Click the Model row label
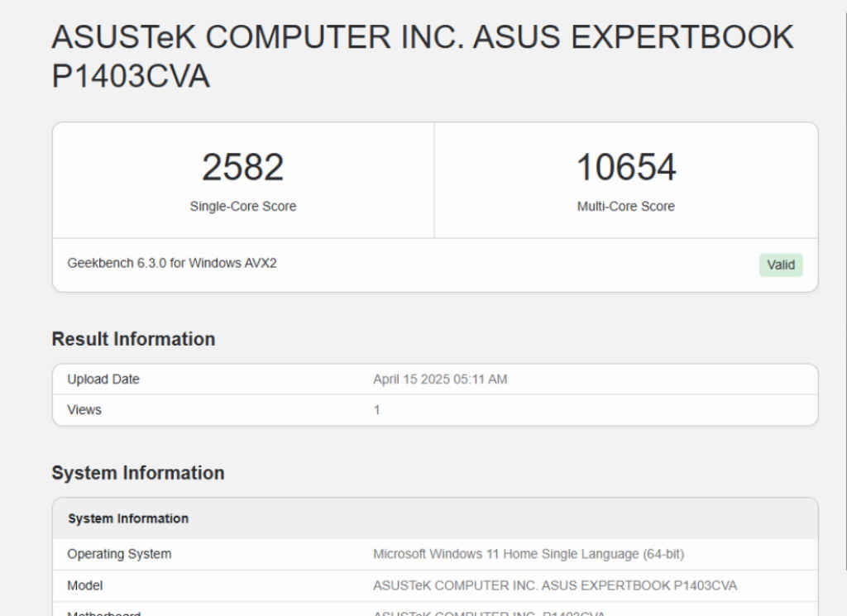The width and height of the screenshot is (847, 616). [x=85, y=585]
